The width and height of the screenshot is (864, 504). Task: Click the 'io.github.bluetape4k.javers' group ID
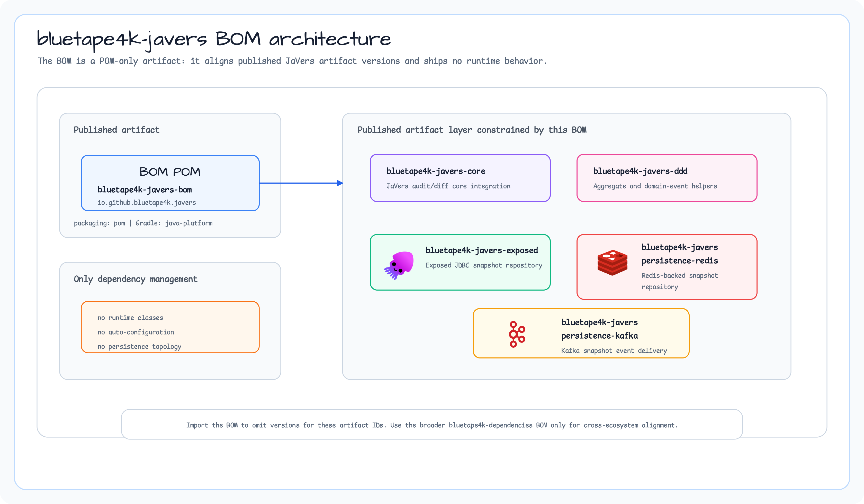147,202
